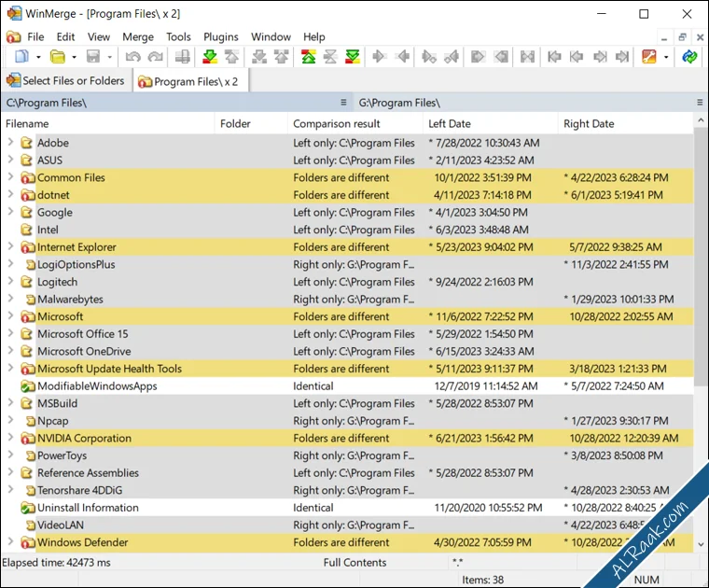Switch to Select Files or Folders tab
The height and width of the screenshot is (588, 709).
pos(66,80)
